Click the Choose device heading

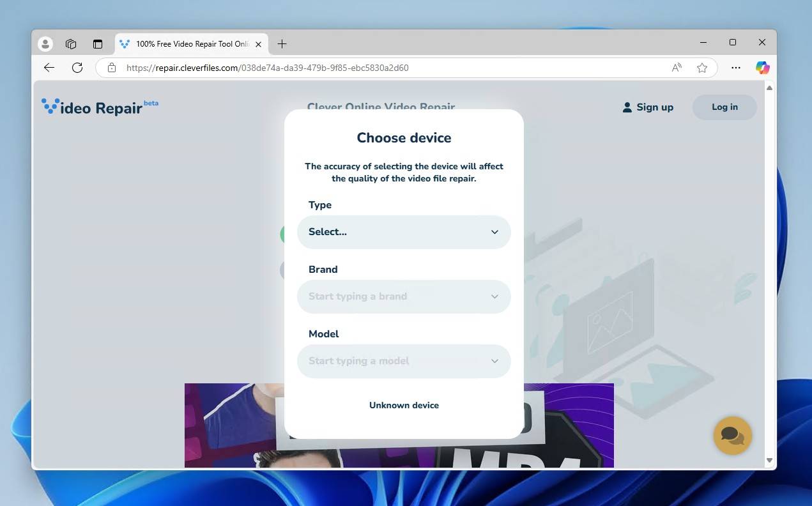coord(404,138)
